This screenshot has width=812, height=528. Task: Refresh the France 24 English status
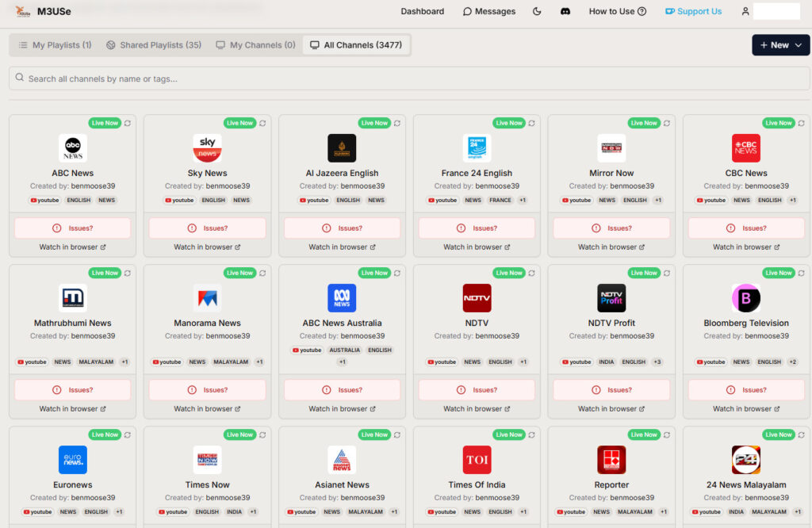point(532,123)
